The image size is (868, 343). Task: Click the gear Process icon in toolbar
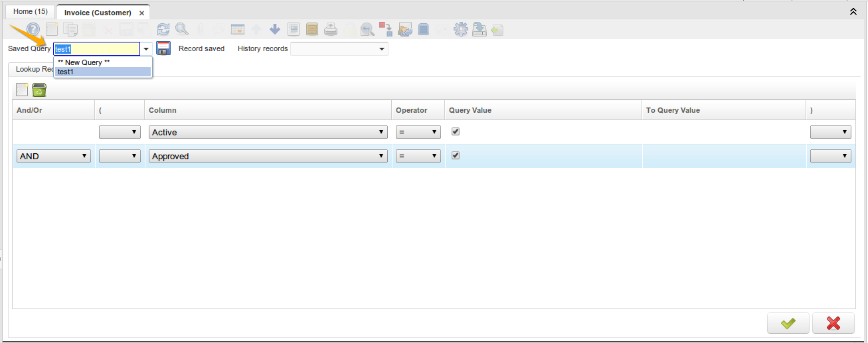[x=461, y=29]
